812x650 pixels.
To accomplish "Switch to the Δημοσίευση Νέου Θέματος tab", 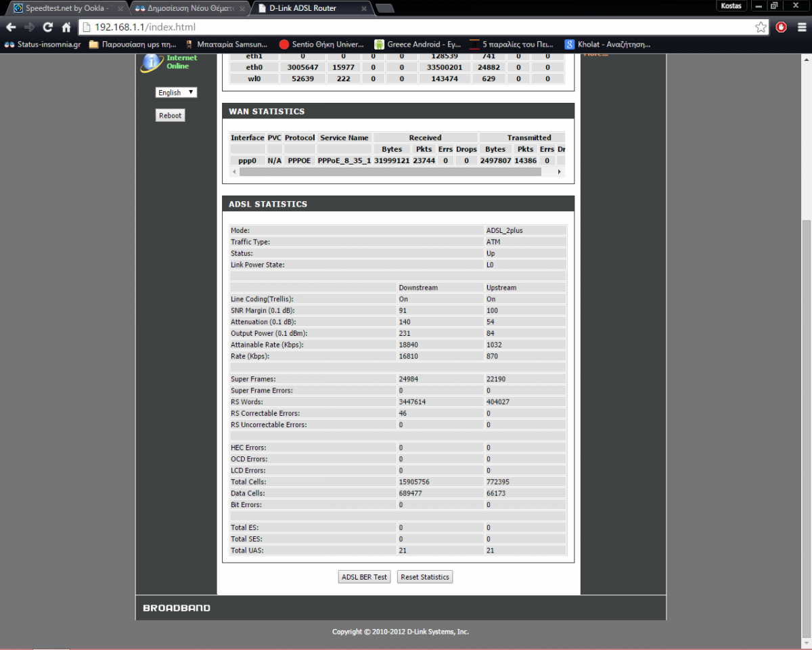I will [189, 8].
